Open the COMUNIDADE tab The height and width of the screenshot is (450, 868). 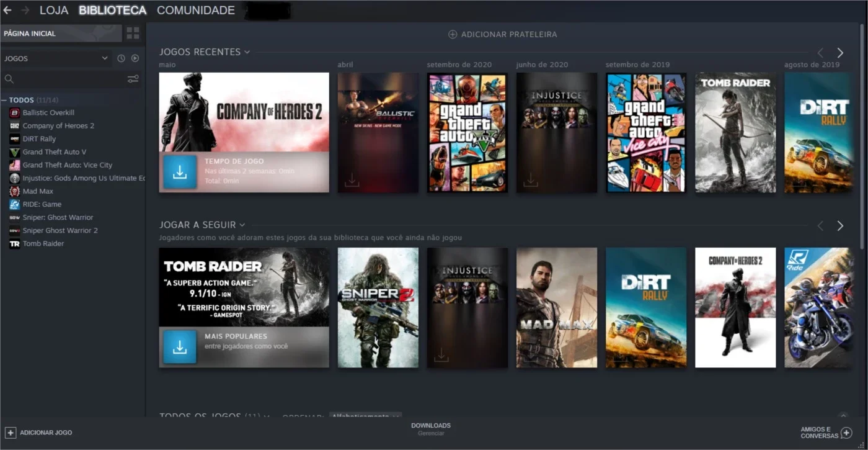pos(196,11)
